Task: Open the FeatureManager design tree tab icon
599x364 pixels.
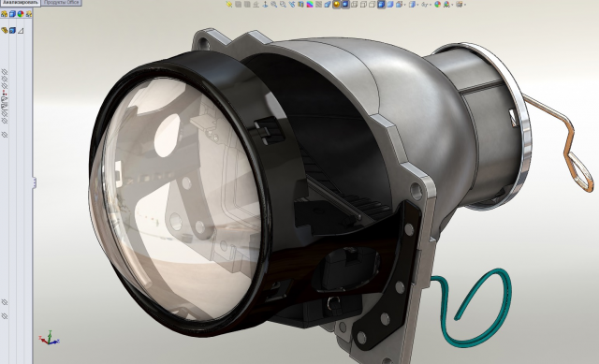Action: click(4, 14)
